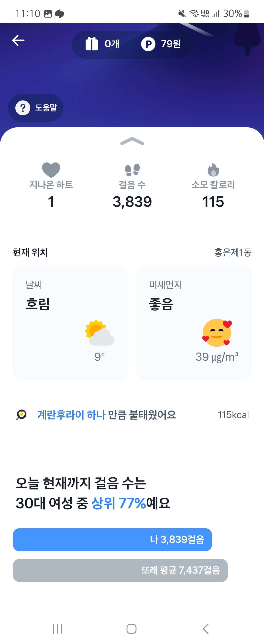This screenshot has height=644, width=264.
Task: Tap the sun and cloud weather icon
Action: tap(100, 333)
